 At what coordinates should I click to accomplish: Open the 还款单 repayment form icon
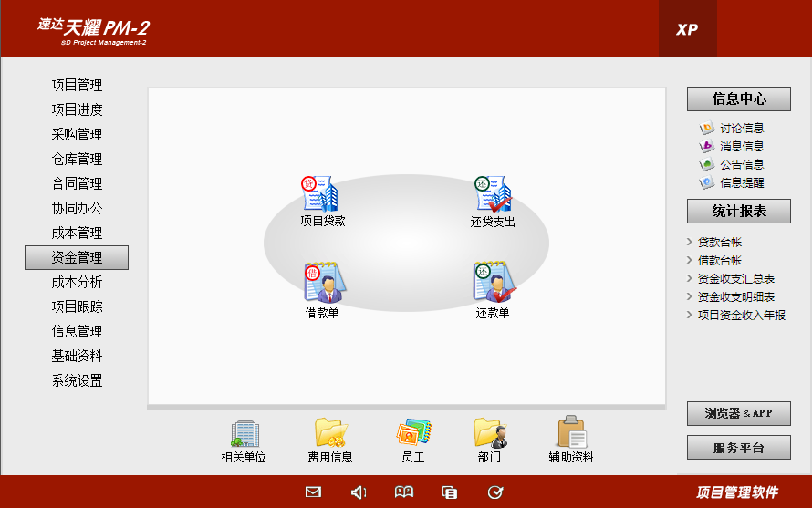click(493, 283)
